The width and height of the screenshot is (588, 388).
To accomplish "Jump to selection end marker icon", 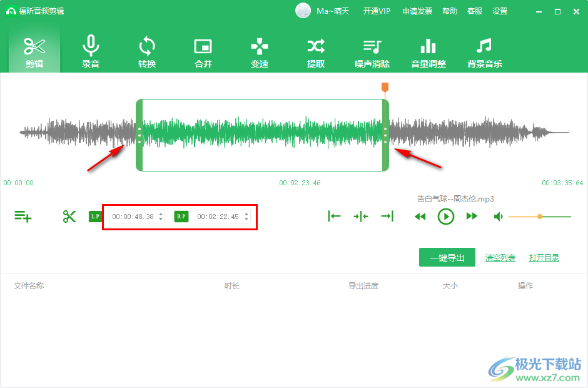I will 387,216.
